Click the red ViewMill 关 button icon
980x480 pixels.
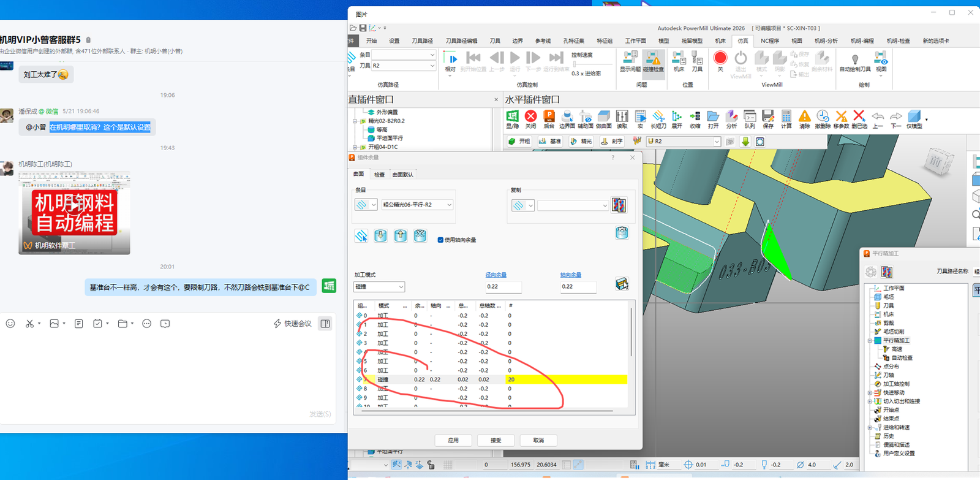720,58
